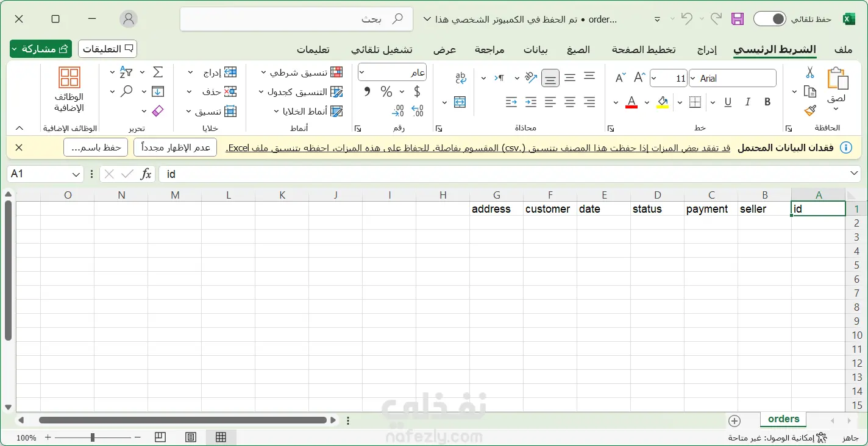Expand the formula bar
Image resolution: width=868 pixels, height=446 pixels.
coord(855,174)
